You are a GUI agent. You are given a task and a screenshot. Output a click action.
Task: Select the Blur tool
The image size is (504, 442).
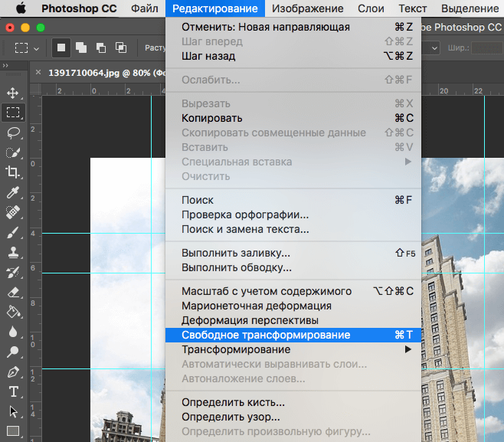click(13, 332)
